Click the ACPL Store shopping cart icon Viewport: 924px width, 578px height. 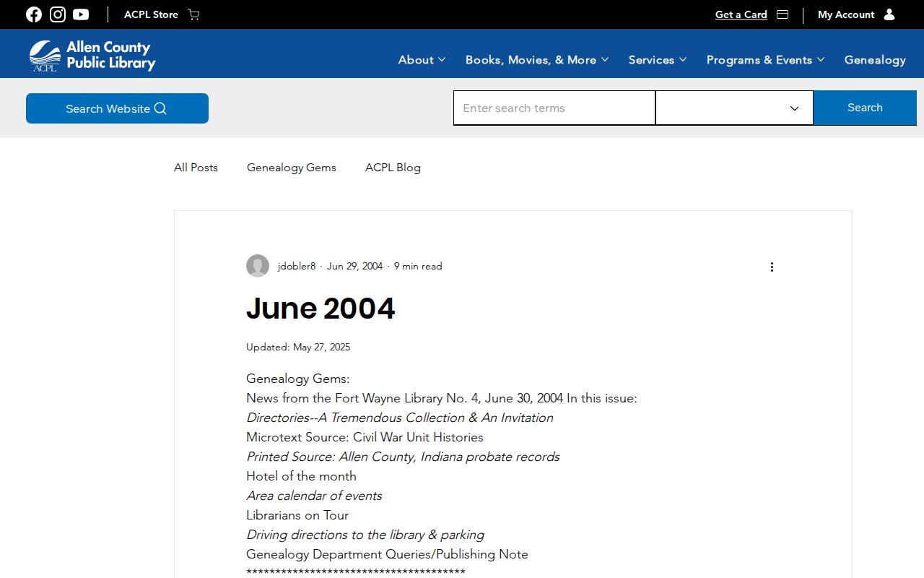coord(193,14)
